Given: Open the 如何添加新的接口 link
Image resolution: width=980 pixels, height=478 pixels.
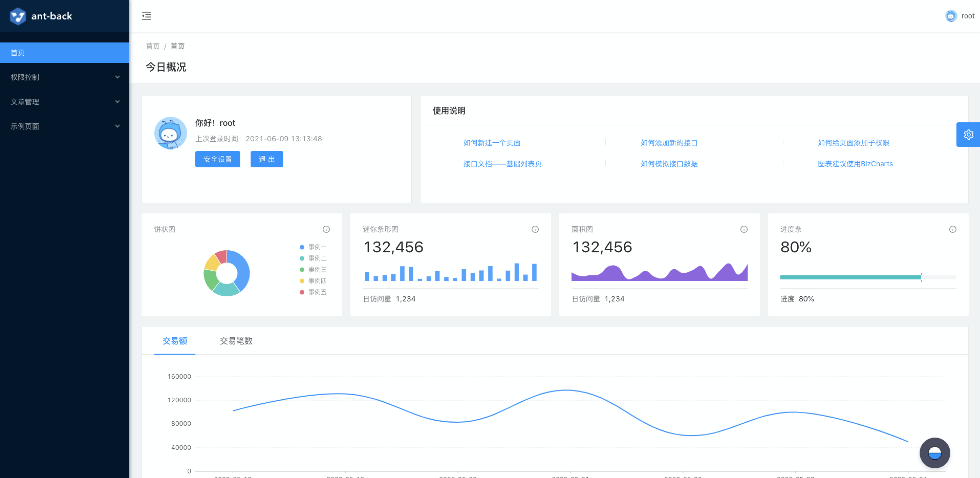Looking at the screenshot, I should [669, 143].
